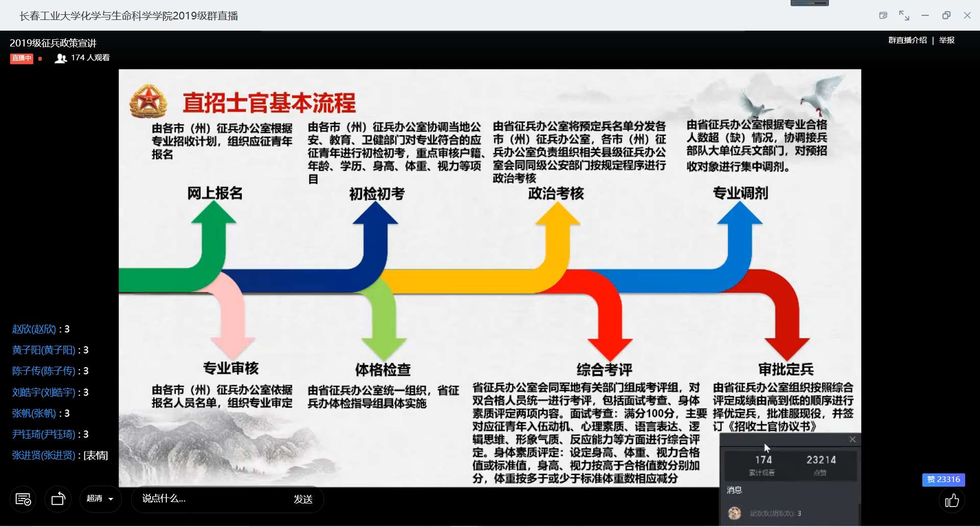
Task: Click the 举报 report link
Action: [947, 40]
